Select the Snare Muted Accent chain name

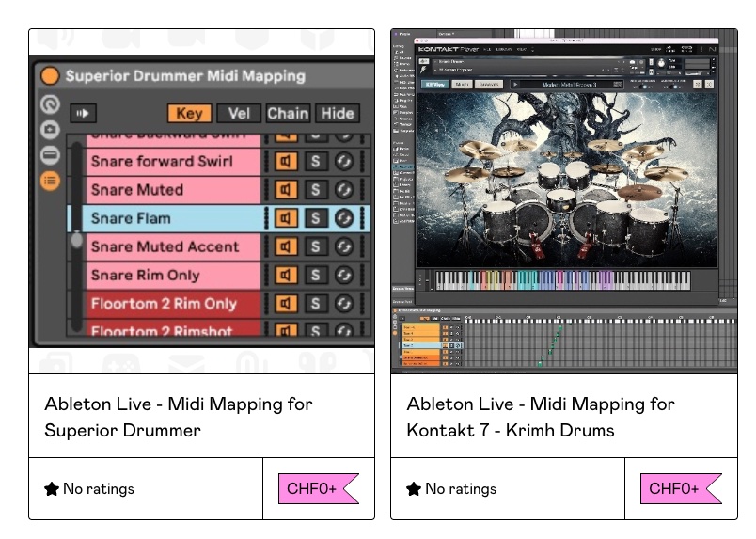coord(173,246)
